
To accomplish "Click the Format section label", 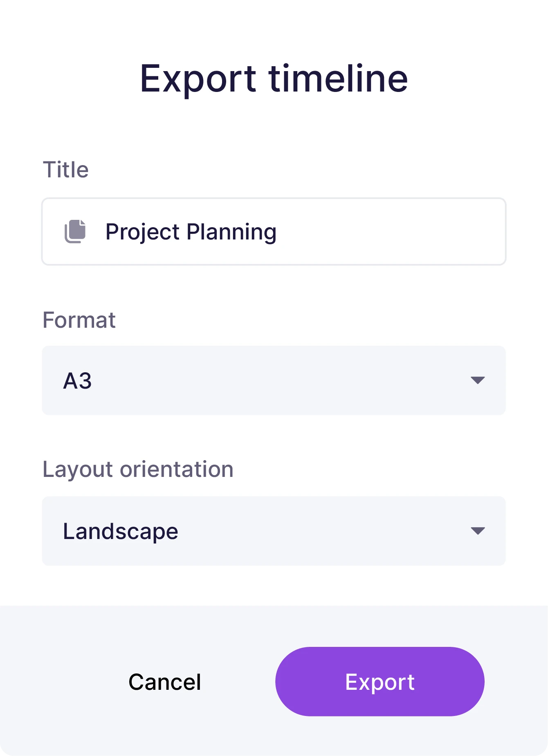I will click(79, 320).
